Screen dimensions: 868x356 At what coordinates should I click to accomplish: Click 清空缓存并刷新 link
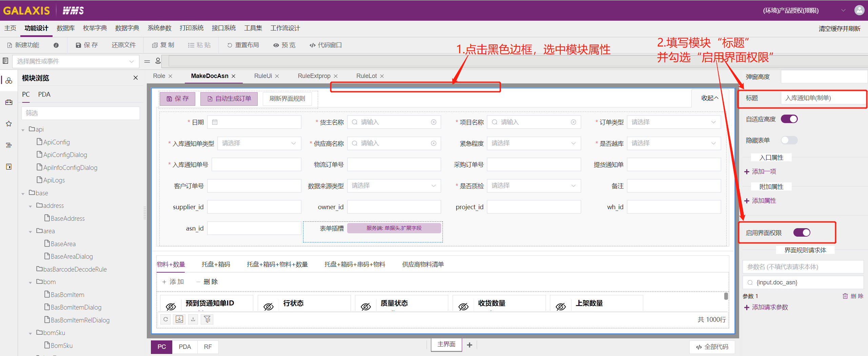(x=840, y=28)
